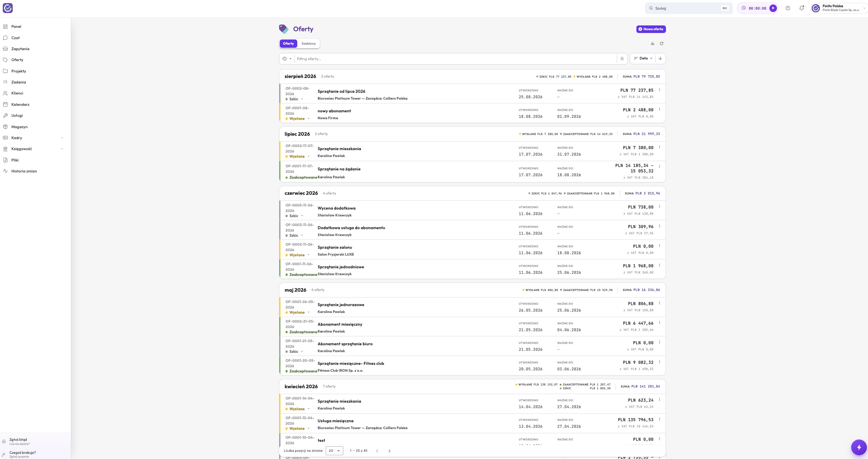Image resolution: width=868 pixels, height=459 pixels.
Task: Click the lightning quick action button
Action: [859, 447]
